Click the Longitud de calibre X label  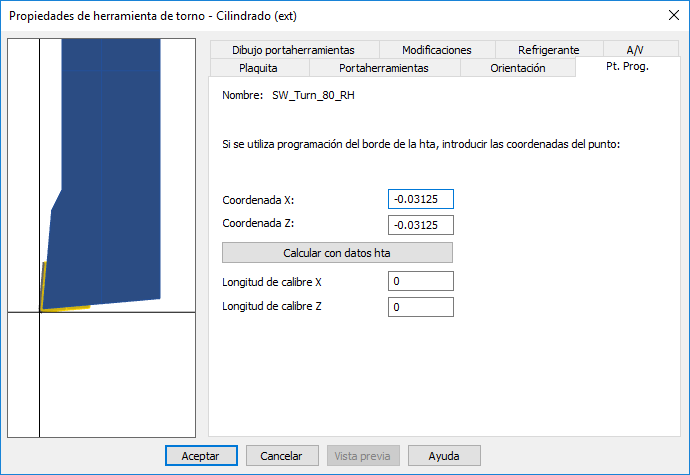(x=272, y=282)
